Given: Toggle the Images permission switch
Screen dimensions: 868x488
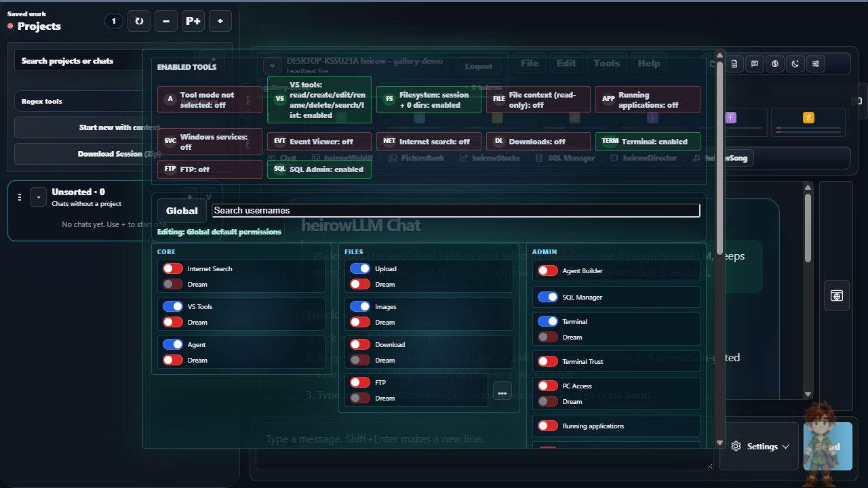Looking at the screenshot, I should (360, 307).
